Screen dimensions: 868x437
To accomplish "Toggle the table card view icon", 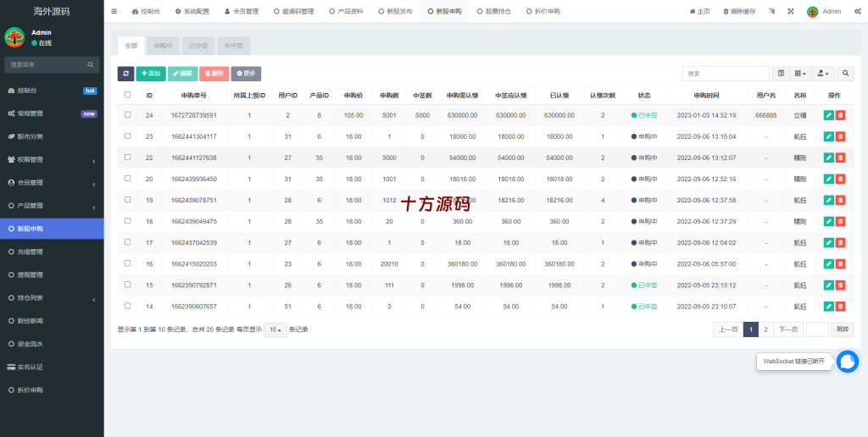I will point(781,74).
